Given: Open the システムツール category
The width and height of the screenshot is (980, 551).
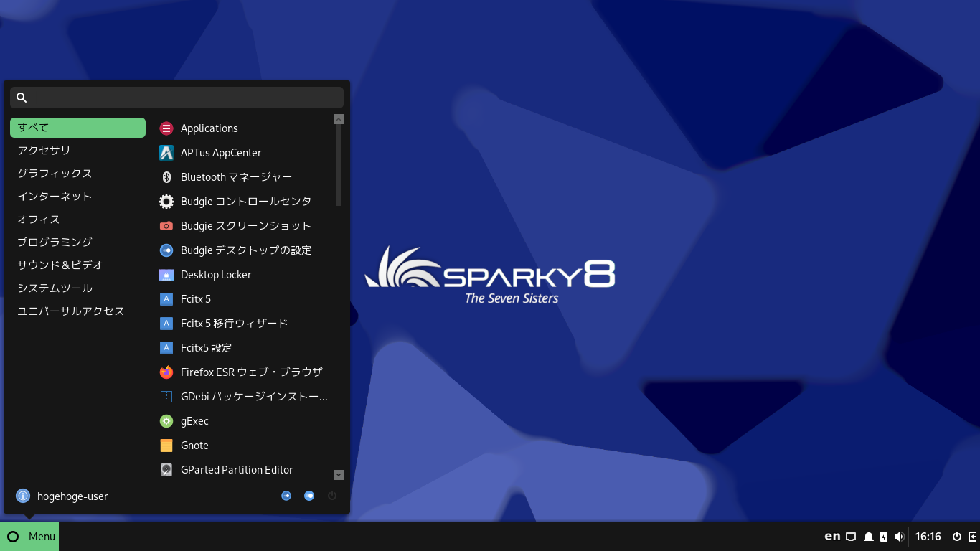Looking at the screenshot, I should coord(77,288).
